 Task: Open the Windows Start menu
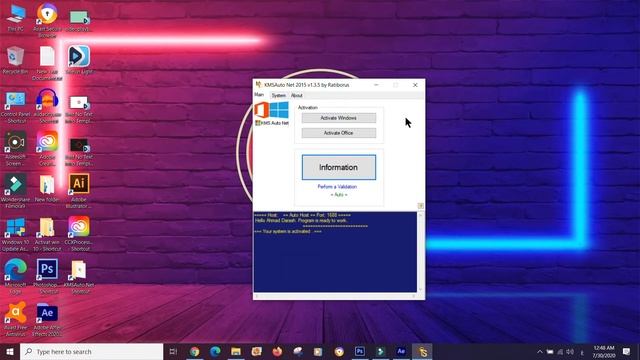coord(10,351)
